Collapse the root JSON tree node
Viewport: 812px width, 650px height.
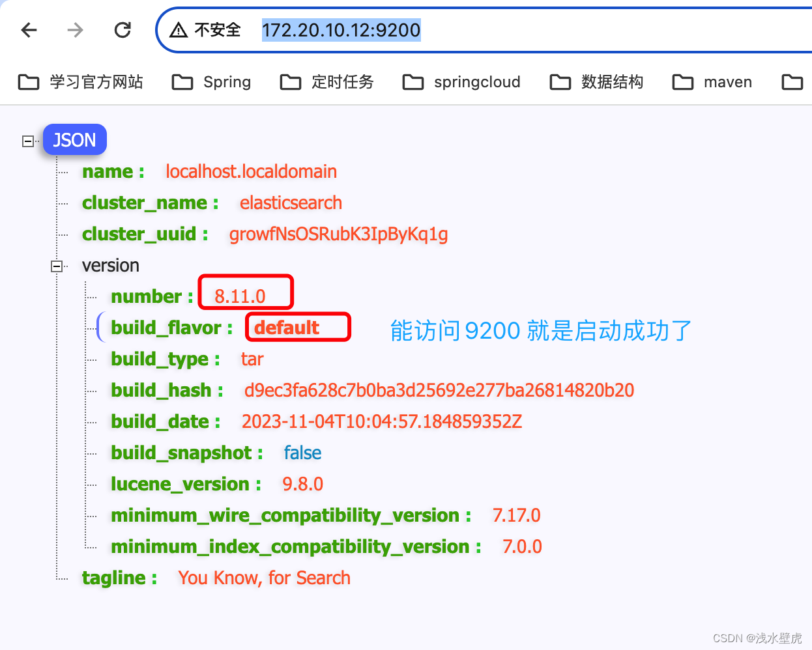tap(28, 141)
